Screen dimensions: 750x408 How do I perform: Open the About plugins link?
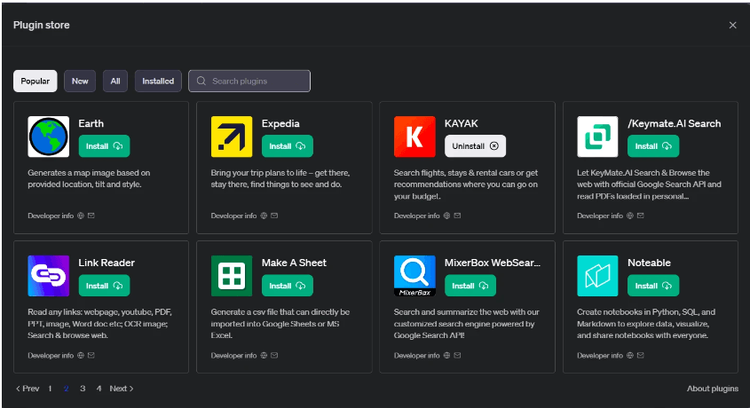coord(712,388)
